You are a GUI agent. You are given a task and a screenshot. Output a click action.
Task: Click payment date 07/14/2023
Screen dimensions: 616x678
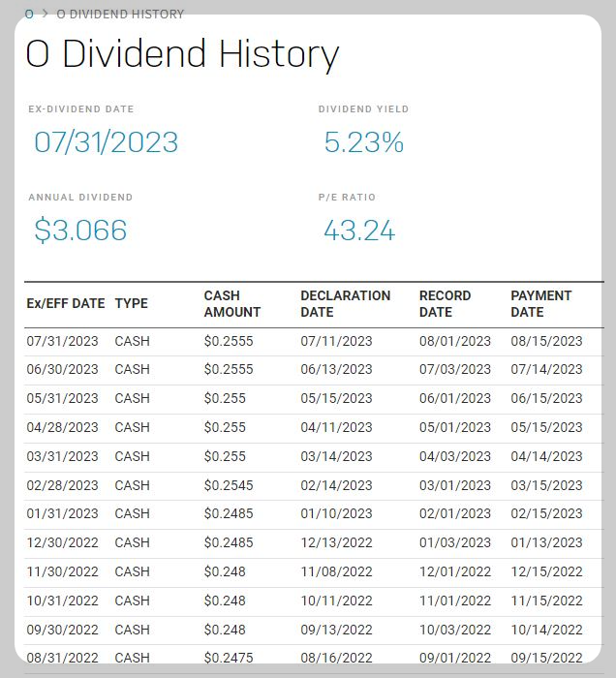pos(547,369)
